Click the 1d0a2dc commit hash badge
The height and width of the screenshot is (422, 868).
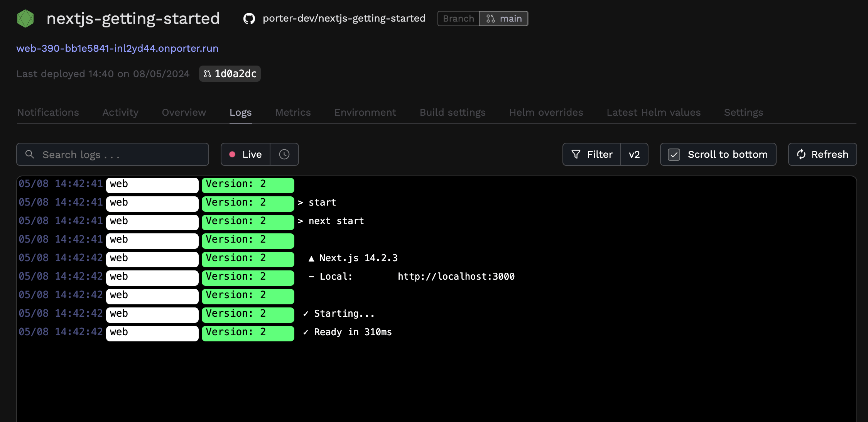[235, 74]
